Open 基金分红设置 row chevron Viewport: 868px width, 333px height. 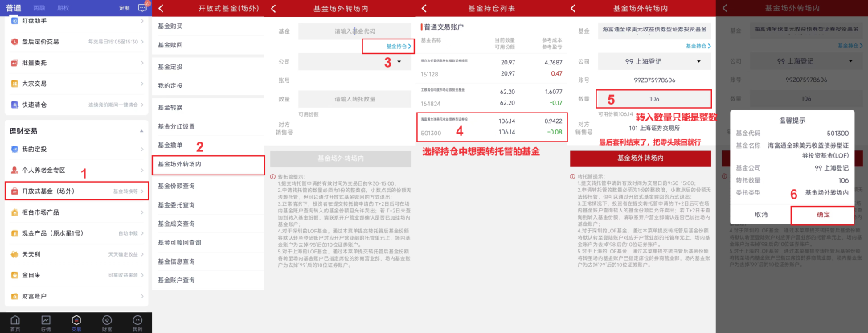click(x=208, y=125)
